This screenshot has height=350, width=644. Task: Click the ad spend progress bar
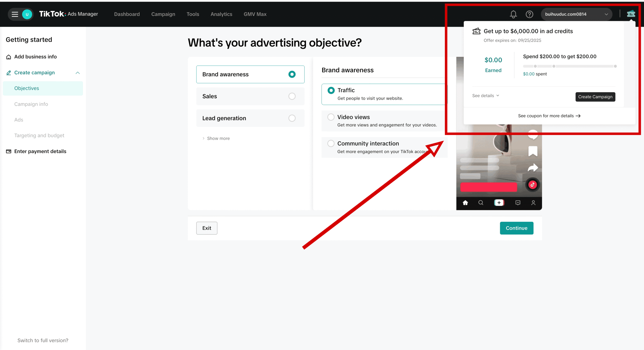(570, 66)
